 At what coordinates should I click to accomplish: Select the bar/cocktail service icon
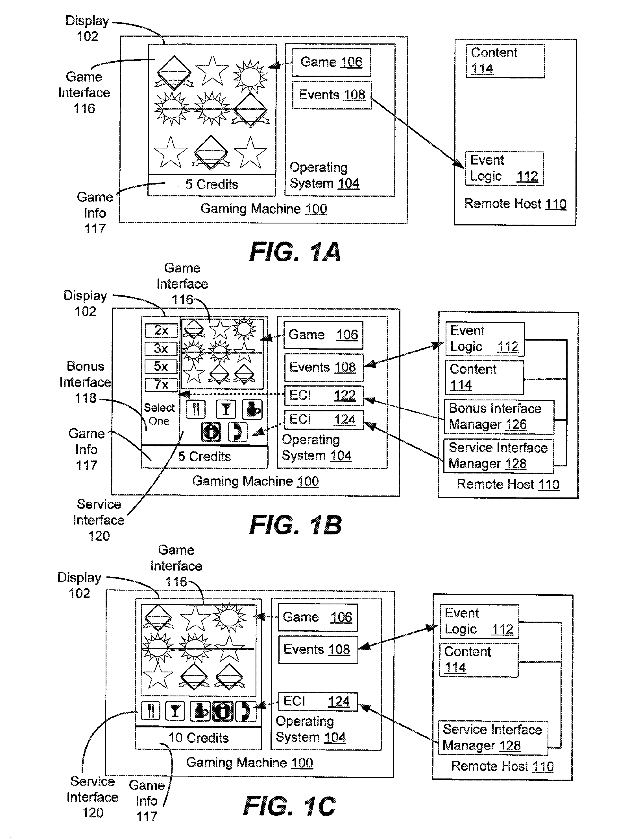[x=221, y=413]
